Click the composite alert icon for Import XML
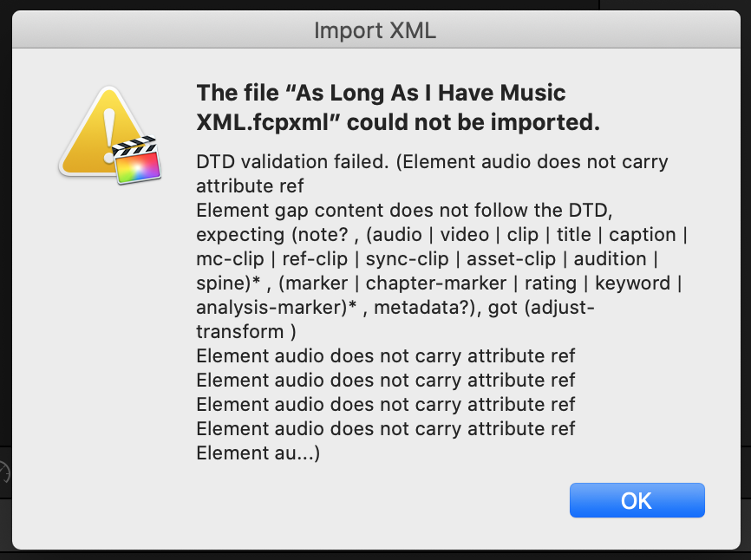Screen dimensions: 751x560 (x=111, y=134)
